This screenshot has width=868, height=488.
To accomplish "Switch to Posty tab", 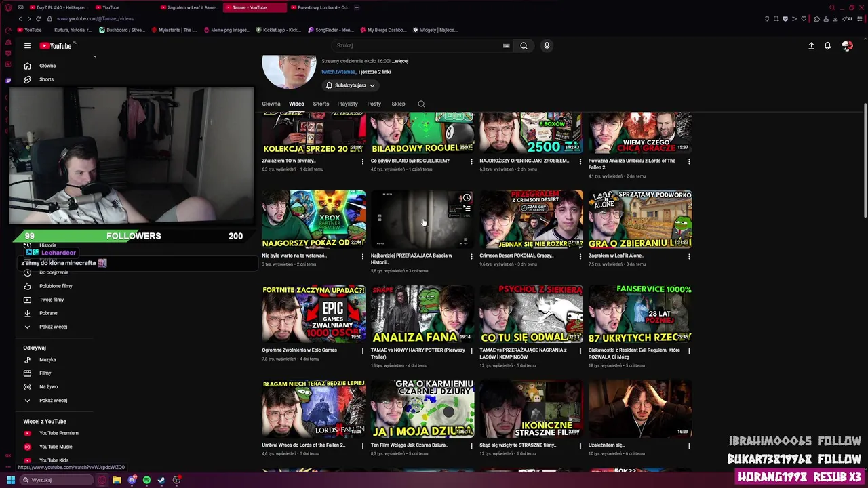I will (374, 104).
